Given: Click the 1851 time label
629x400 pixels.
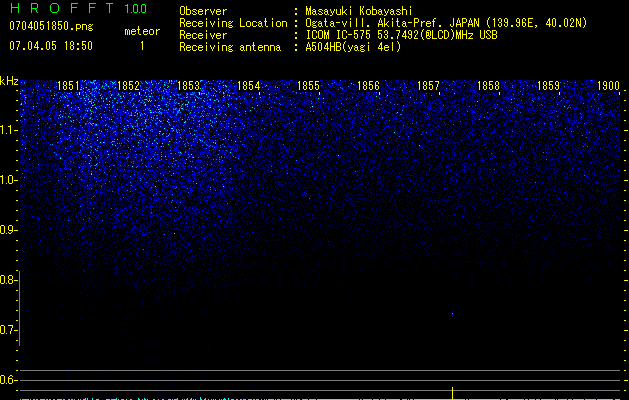Looking at the screenshot, I should point(68,86).
